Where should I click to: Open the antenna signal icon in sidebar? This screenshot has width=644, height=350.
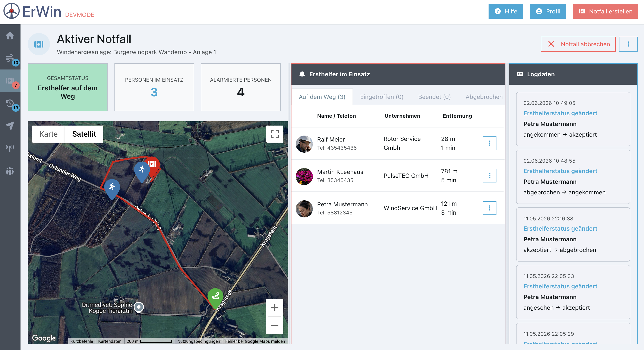[x=10, y=148]
